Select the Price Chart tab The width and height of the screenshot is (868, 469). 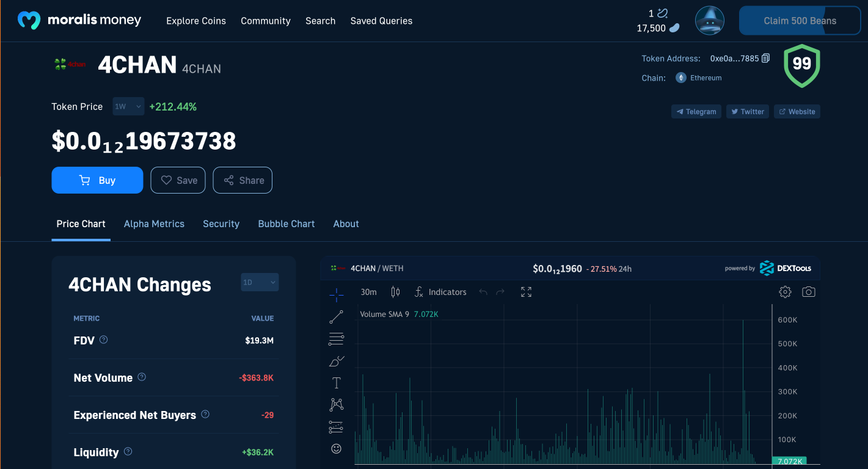[x=81, y=224]
